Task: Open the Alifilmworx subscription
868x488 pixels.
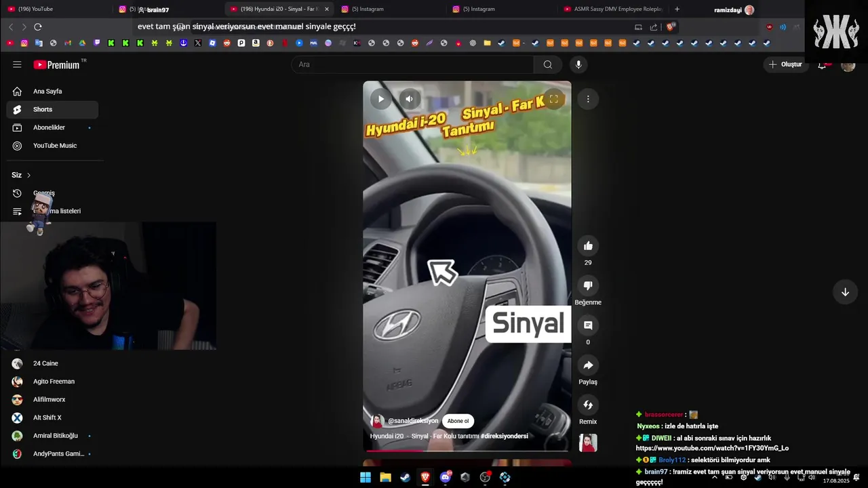Action: (52, 400)
